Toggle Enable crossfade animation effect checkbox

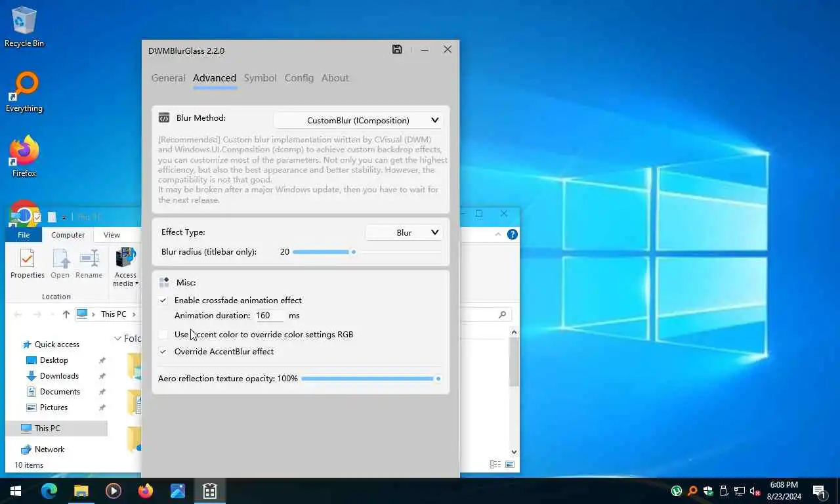click(163, 300)
